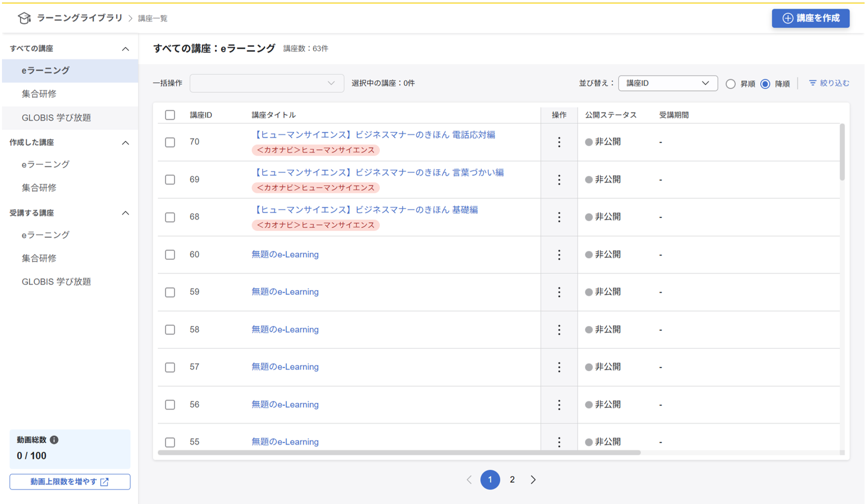865x504 pixels.
Task: Open the 並び替え sort dropdown showing 講座ID
Action: (668, 83)
